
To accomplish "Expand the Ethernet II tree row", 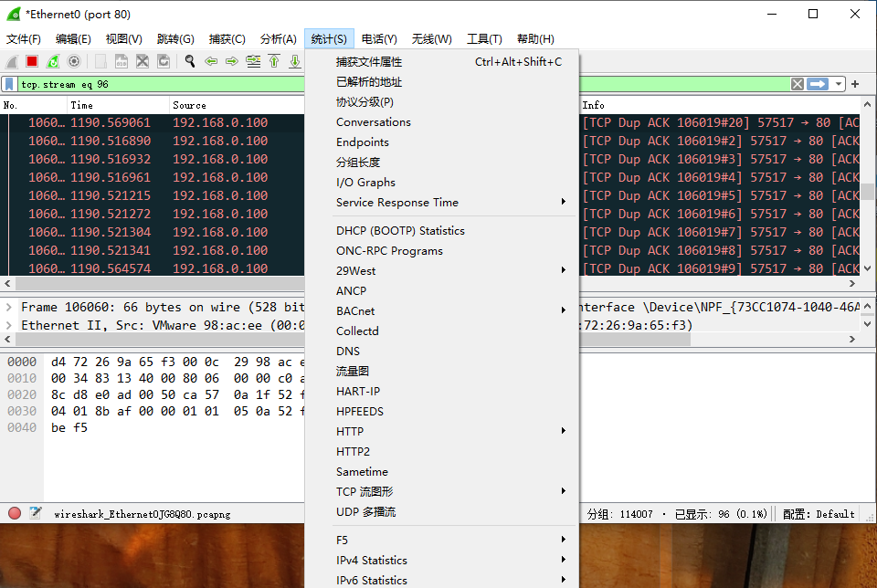I will pyautogui.click(x=8, y=325).
